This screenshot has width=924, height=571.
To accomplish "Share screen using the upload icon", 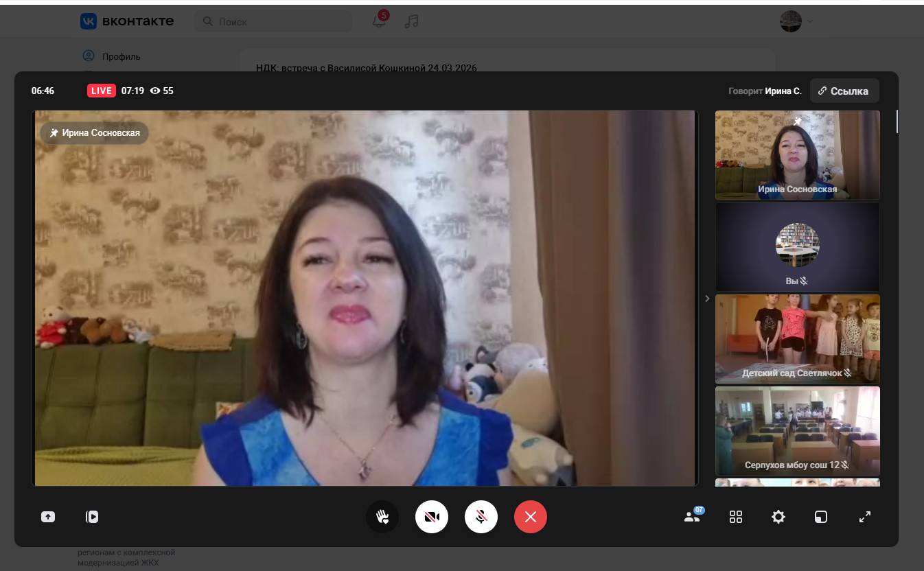I will tap(48, 517).
